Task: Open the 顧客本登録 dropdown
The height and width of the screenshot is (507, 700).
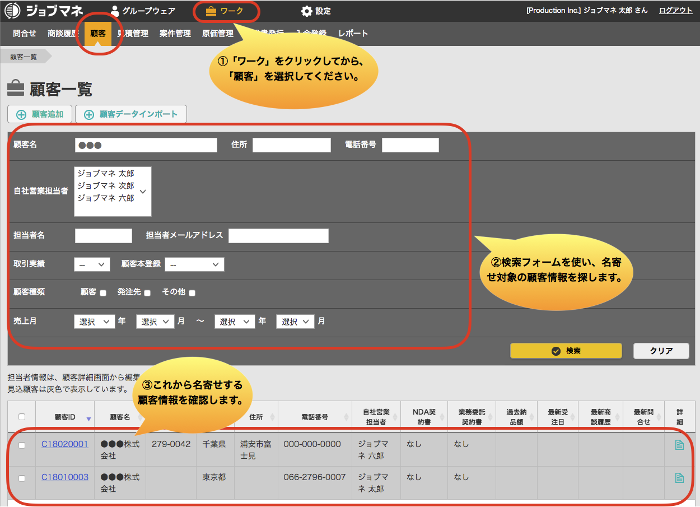Action: (x=194, y=265)
